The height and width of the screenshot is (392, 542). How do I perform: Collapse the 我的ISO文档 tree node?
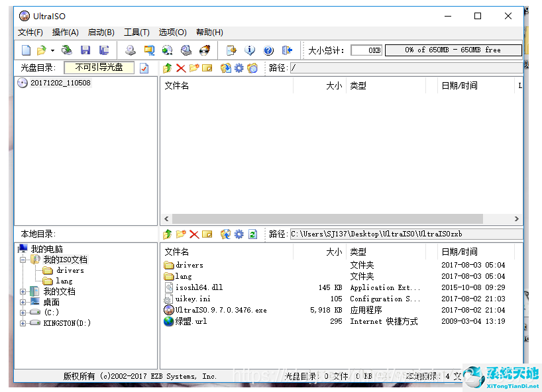(23, 260)
